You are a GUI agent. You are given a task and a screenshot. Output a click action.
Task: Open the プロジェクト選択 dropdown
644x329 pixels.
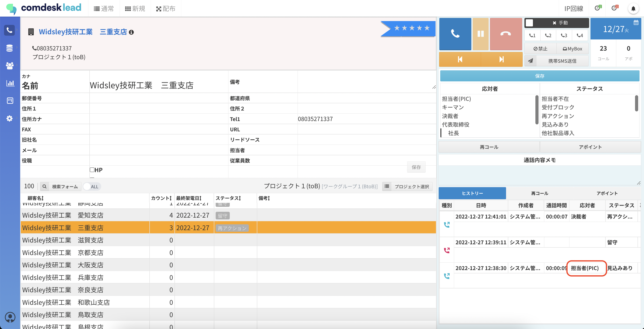[407, 187]
